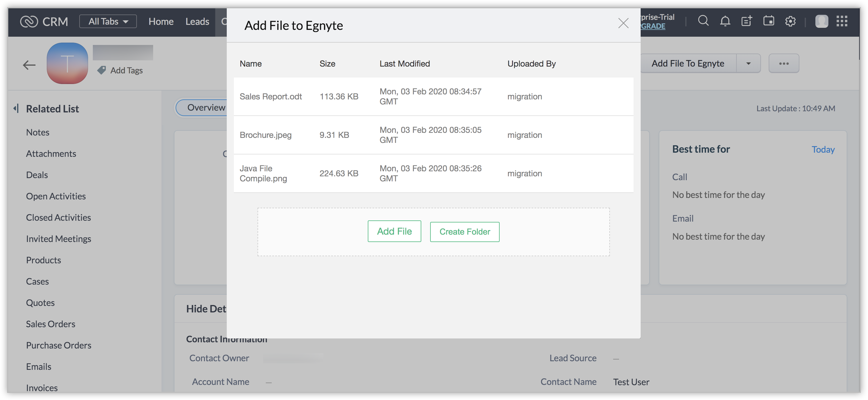Open the three-dots more options menu
The image size is (868, 400).
[784, 63]
